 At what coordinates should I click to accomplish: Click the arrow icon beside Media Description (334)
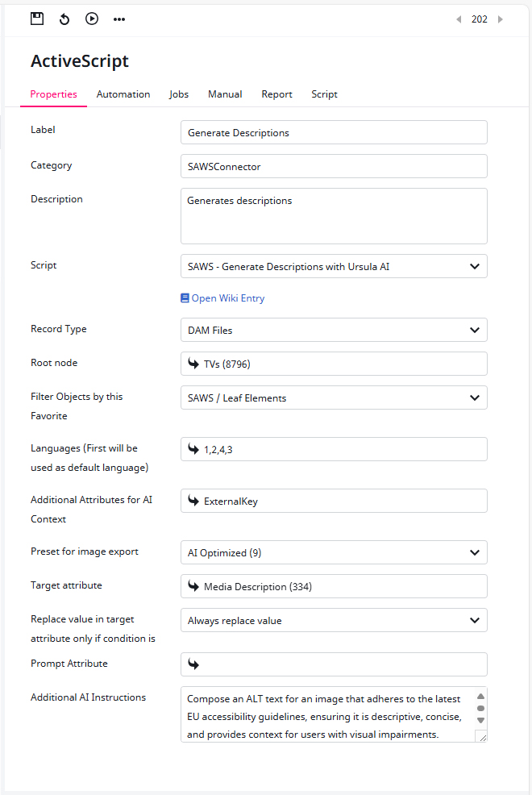[193, 586]
